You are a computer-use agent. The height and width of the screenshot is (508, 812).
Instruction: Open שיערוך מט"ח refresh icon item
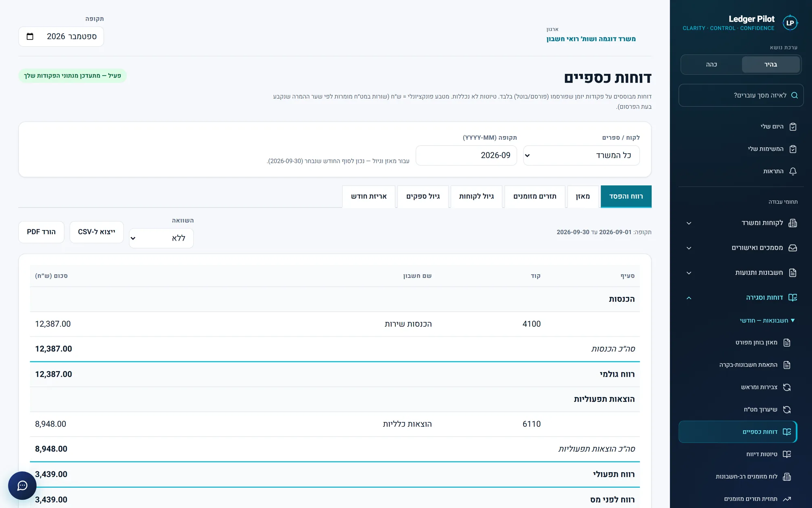[x=787, y=410]
